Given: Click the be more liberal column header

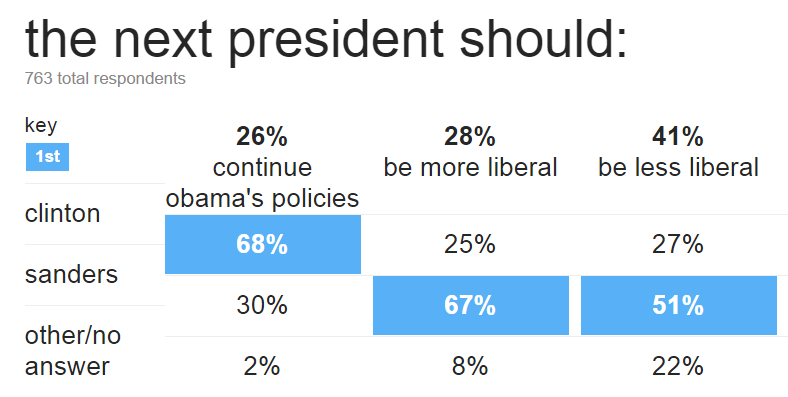Looking at the screenshot, I should 470,167.
